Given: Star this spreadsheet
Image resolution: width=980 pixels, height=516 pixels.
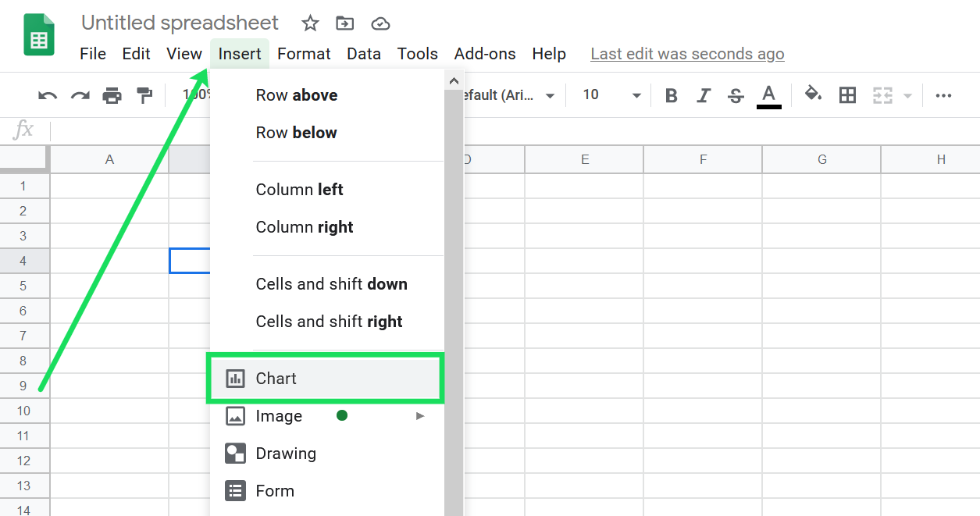Looking at the screenshot, I should (310, 23).
